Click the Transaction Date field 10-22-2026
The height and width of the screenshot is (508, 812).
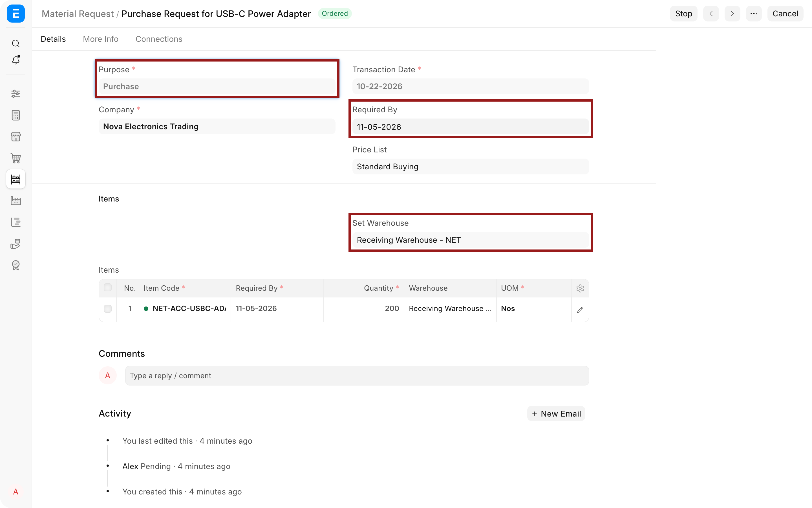(x=470, y=86)
